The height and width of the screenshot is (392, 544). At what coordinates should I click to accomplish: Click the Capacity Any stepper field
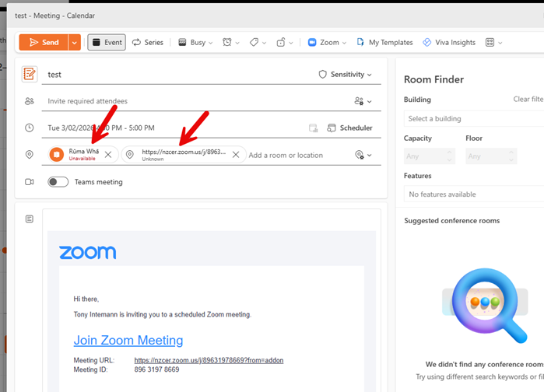coord(430,156)
